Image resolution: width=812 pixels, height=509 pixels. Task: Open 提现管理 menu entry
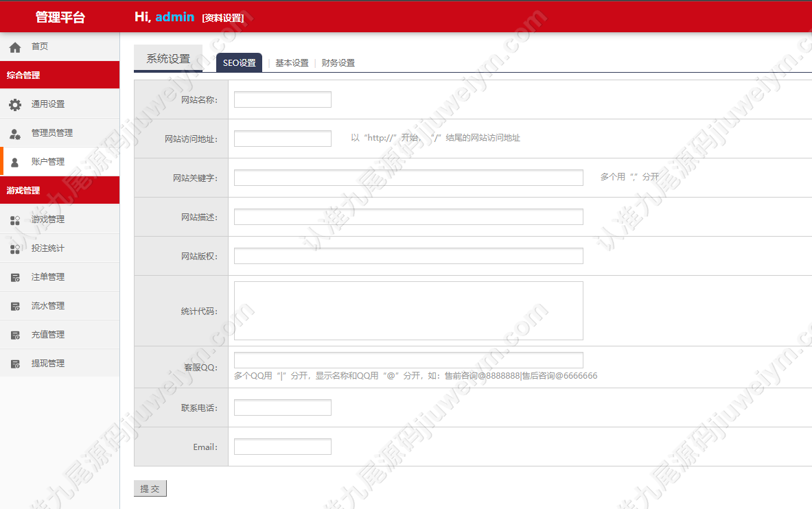tap(60, 364)
